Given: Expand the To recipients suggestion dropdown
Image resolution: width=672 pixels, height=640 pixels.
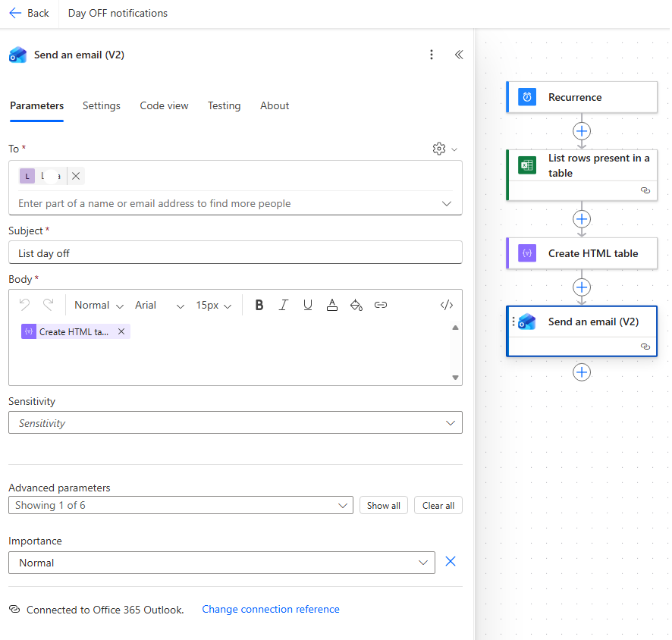Looking at the screenshot, I should pyautogui.click(x=447, y=203).
